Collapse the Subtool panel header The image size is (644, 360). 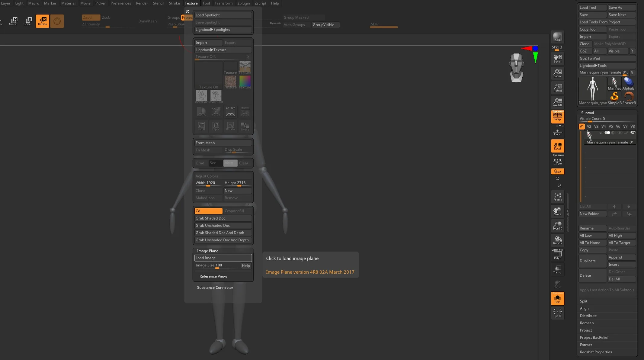point(587,113)
